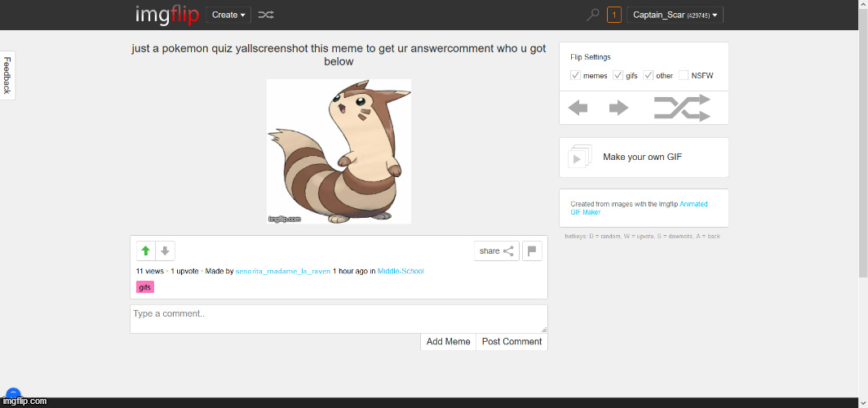Click the shuffle icon in header
Image resolution: width=868 pixels, height=408 pixels.
266,15
